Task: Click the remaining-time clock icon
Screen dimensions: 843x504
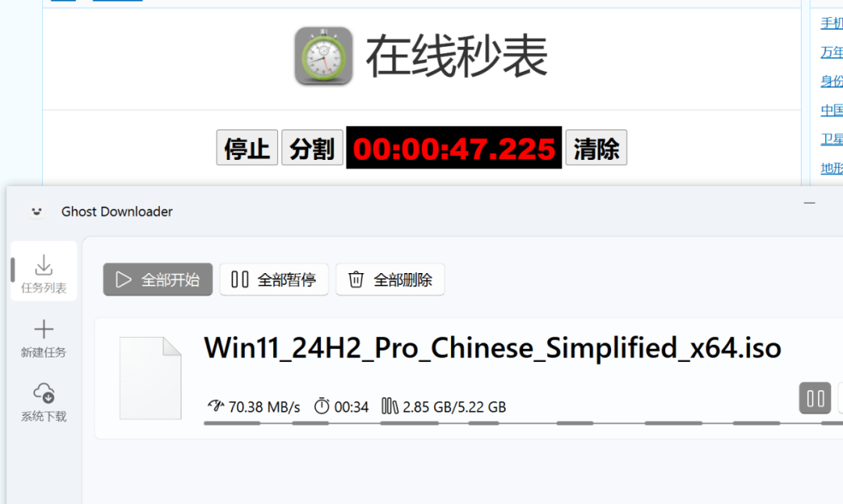Action: click(x=322, y=406)
